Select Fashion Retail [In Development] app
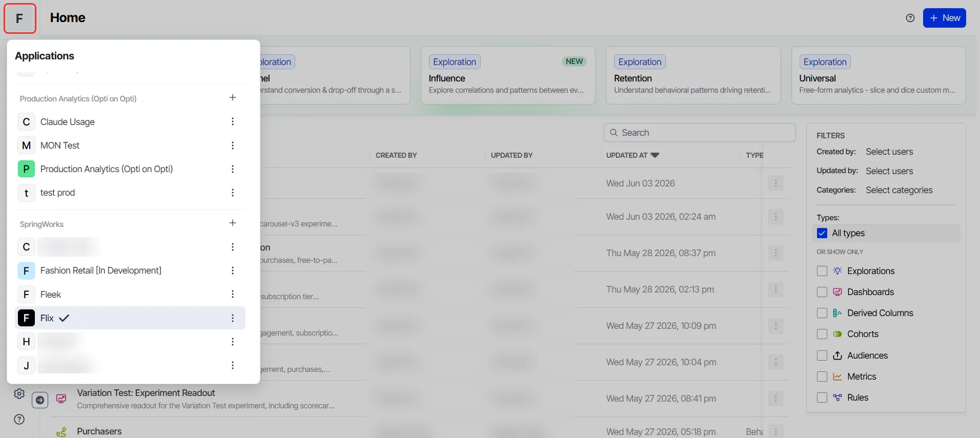This screenshot has width=980, height=438. (131, 270)
